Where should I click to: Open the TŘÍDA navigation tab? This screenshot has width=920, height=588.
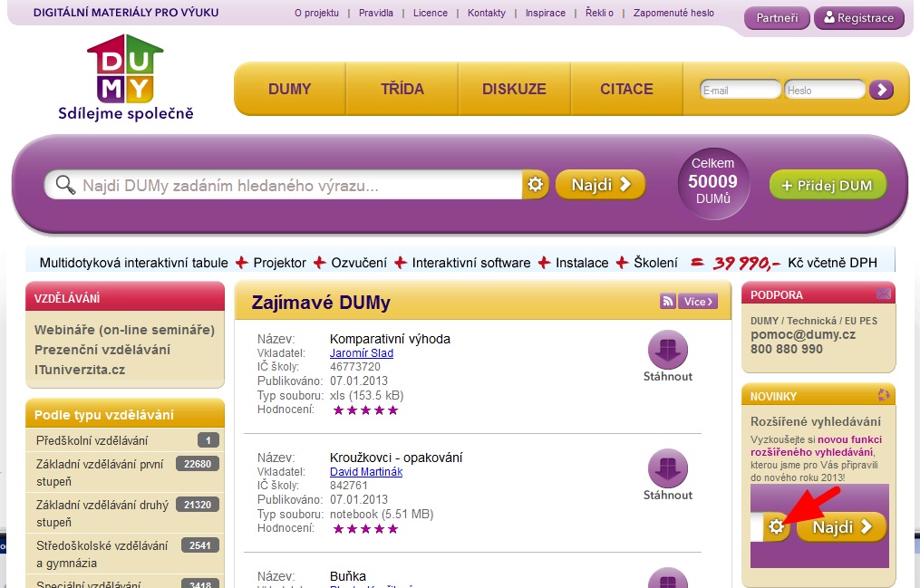tap(402, 89)
